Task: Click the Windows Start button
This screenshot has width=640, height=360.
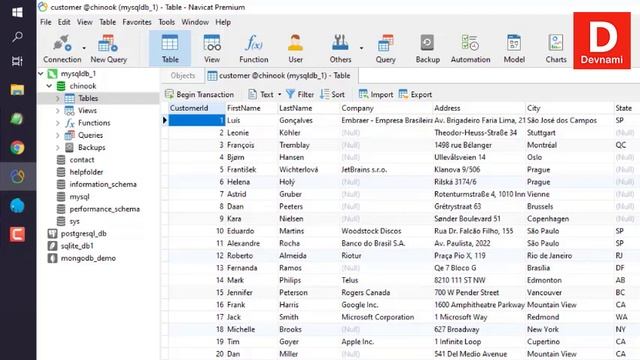Action: (x=17, y=12)
